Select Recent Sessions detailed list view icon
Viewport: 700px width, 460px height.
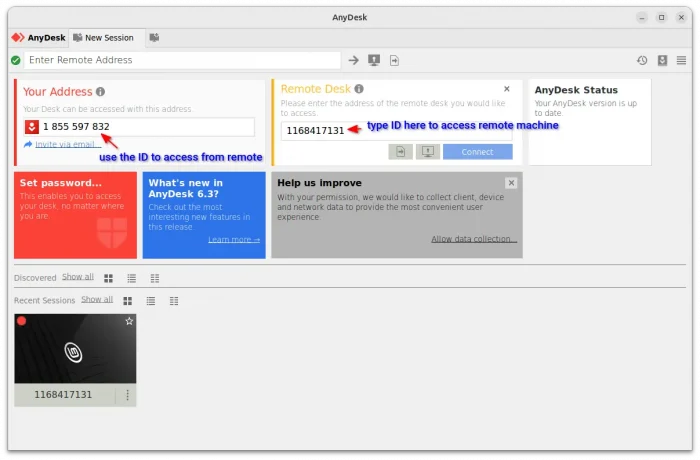tap(174, 301)
